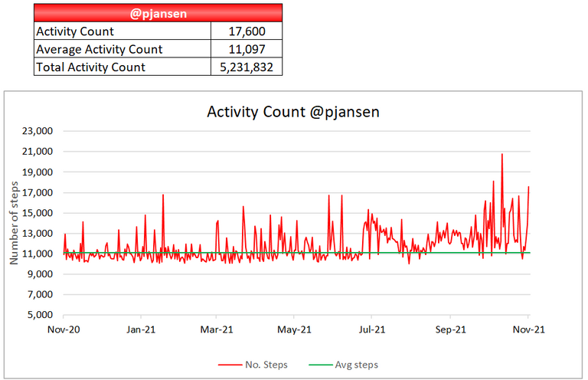Click the Jan-21 x-axis label

141,329
